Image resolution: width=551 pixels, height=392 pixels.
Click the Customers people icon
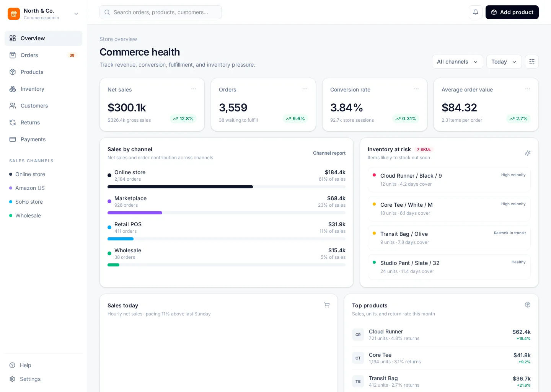pyautogui.click(x=13, y=106)
